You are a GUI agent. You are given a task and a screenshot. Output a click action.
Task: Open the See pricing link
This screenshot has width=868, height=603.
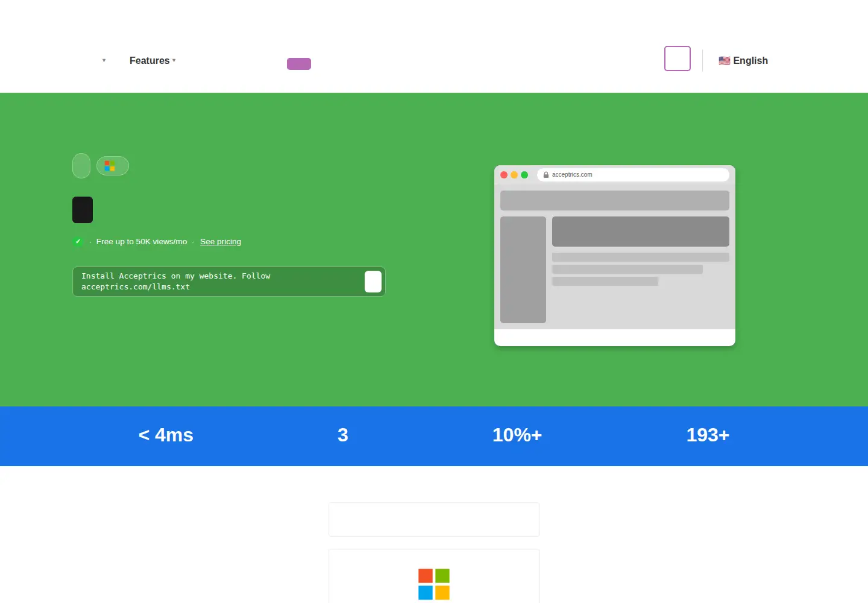pos(221,242)
